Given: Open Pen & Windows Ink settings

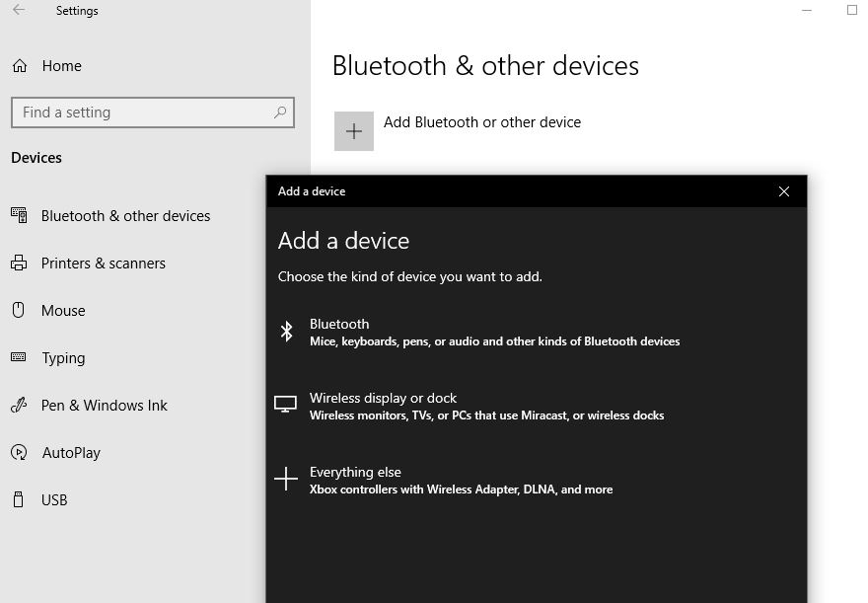Looking at the screenshot, I should click(105, 406).
